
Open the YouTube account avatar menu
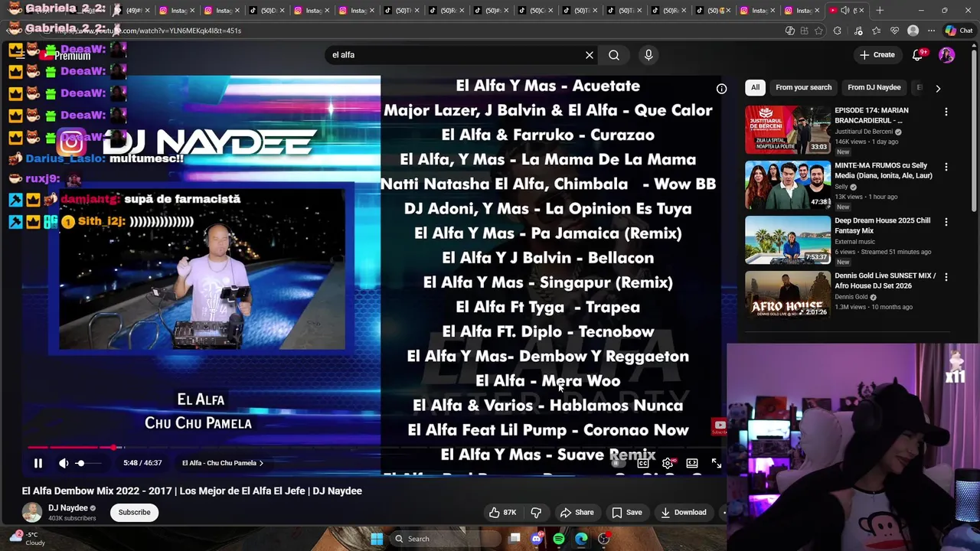coord(947,55)
